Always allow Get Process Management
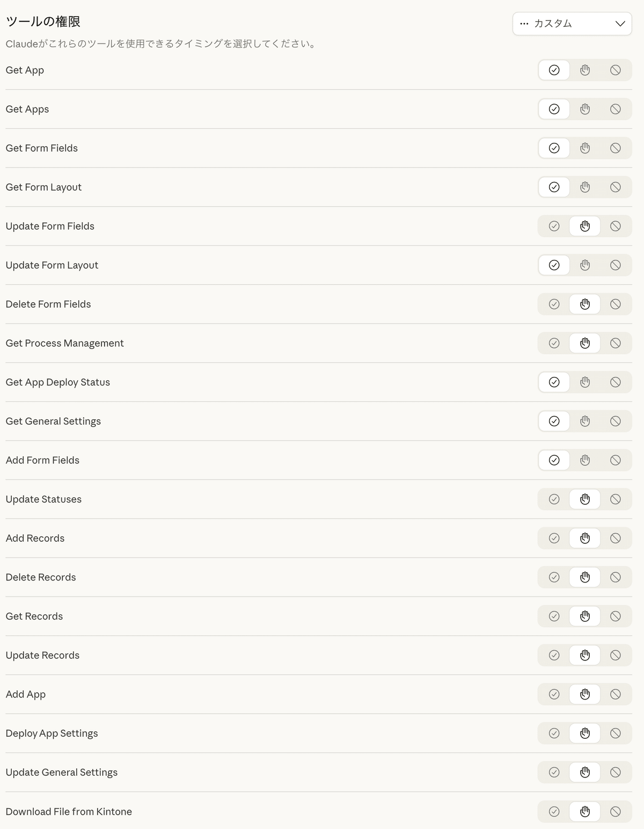Viewport: 644px width, 829px height. point(554,344)
